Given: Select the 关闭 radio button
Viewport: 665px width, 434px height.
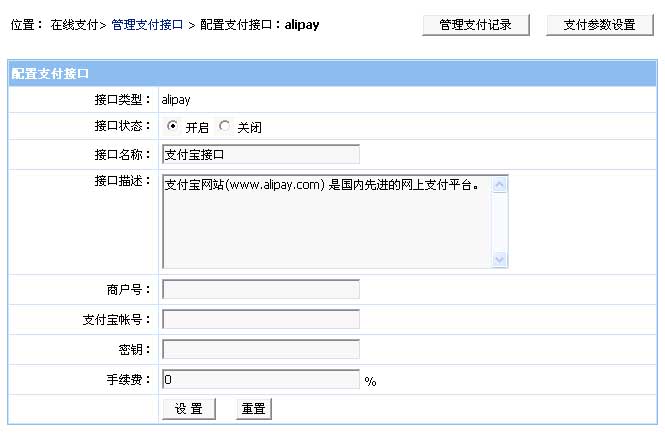Looking at the screenshot, I should (x=224, y=127).
